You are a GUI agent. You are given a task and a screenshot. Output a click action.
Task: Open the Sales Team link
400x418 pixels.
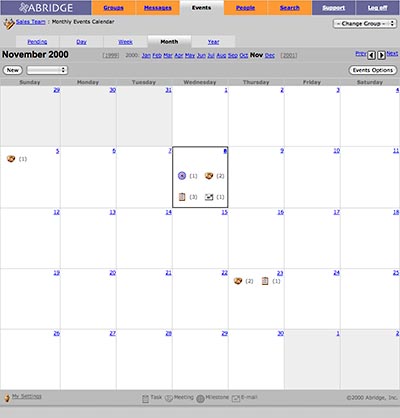tap(31, 22)
